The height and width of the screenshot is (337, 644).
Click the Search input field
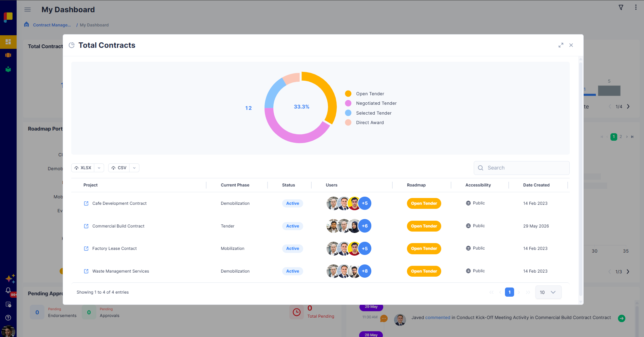point(522,168)
